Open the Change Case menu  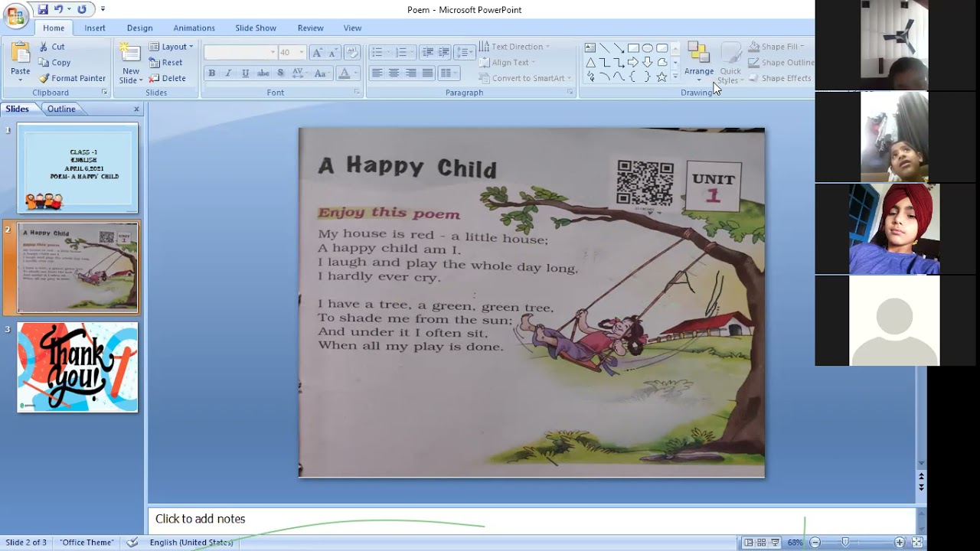pos(322,73)
